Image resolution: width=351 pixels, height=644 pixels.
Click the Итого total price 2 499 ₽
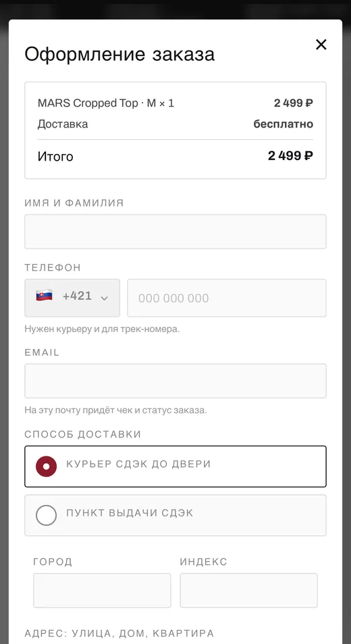point(291,156)
